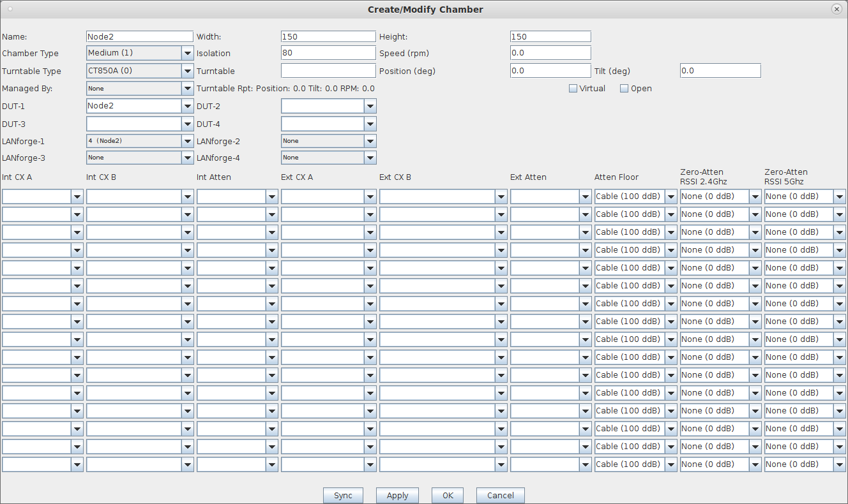The width and height of the screenshot is (848, 504).
Task: Click the Isolation input field
Action: click(328, 53)
